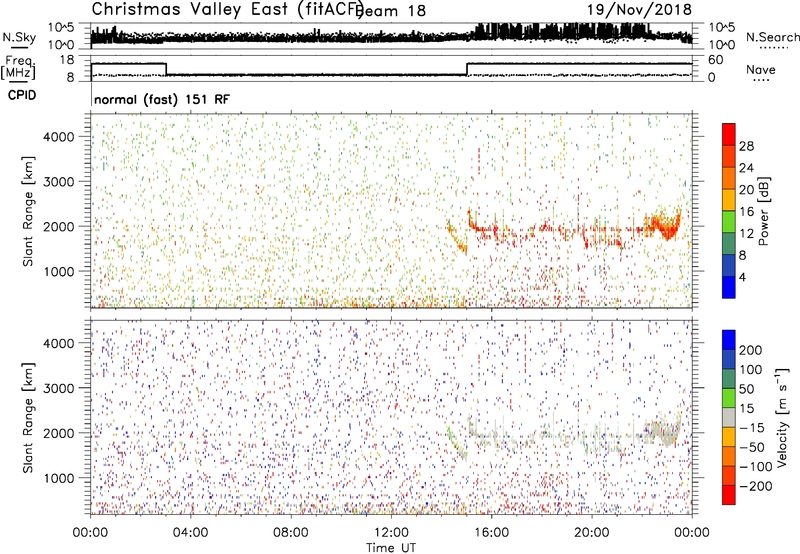
Task: Click the Slant Range label of power panel
Action: point(28,211)
